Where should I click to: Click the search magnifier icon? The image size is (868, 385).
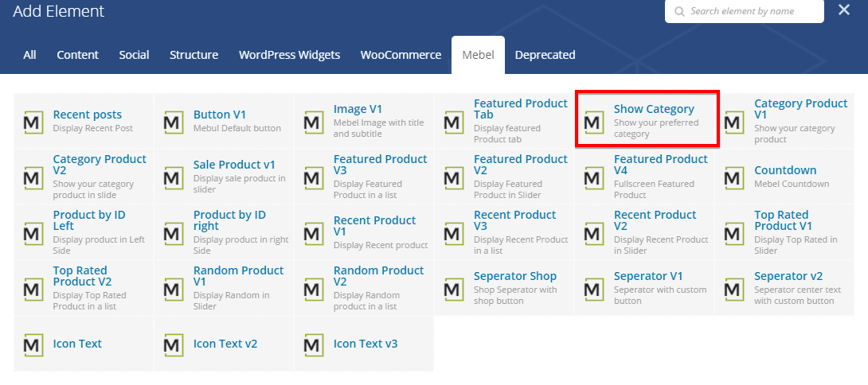(679, 12)
